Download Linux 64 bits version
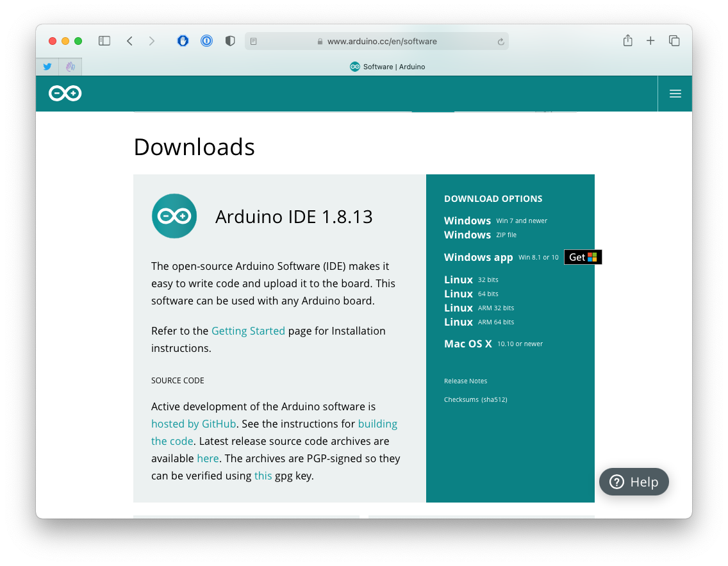Viewport: 728px width, 566px height. tap(459, 294)
